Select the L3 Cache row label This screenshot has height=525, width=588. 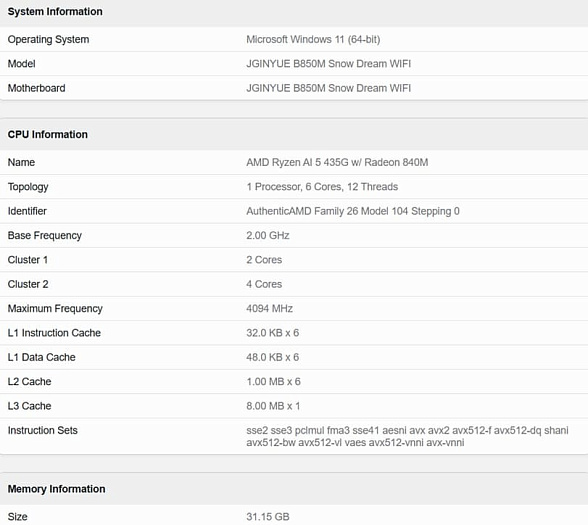[30, 406]
